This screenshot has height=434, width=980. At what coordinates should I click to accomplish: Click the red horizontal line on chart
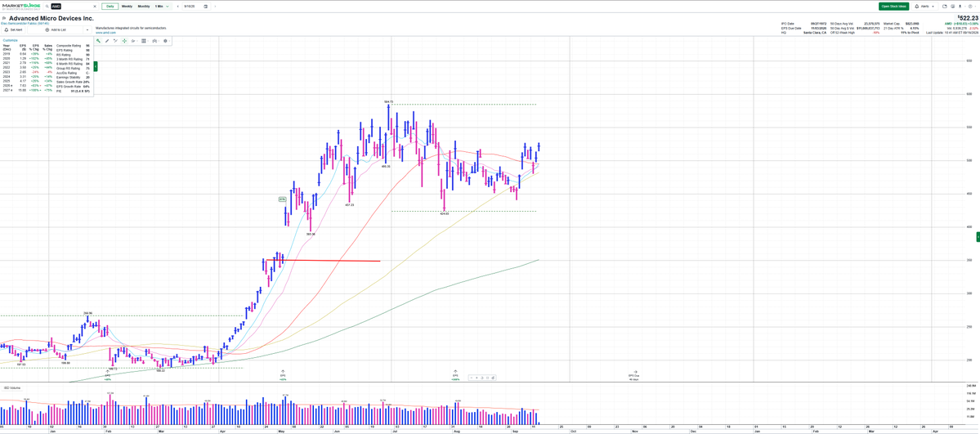[323, 260]
